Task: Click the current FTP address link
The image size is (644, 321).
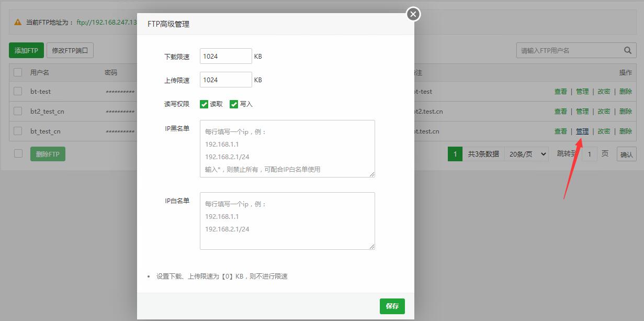Action: tap(107, 23)
